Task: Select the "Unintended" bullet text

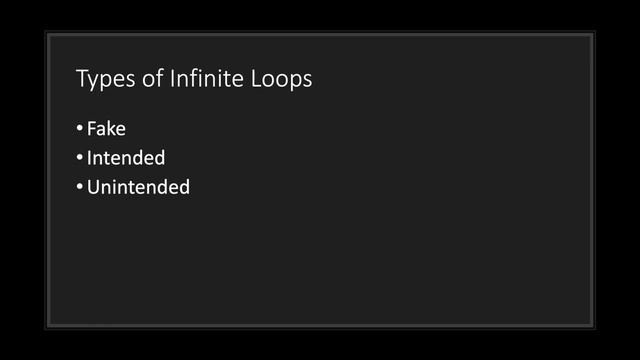Action: tap(138, 187)
